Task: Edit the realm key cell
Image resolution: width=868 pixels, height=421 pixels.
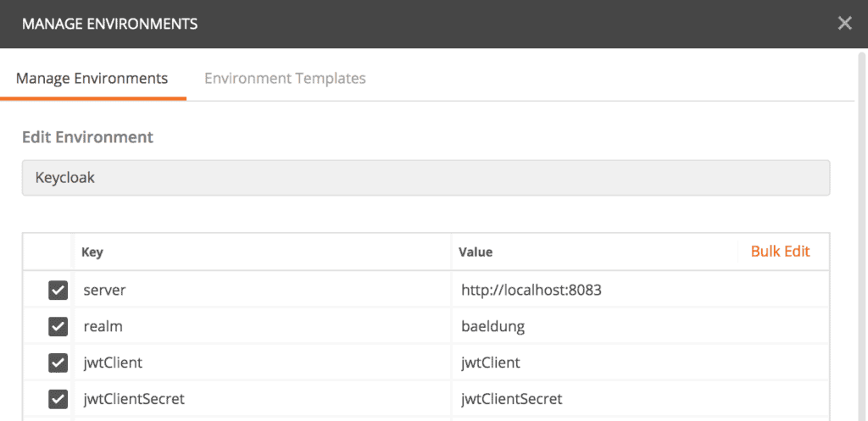Action: pyautogui.click(x=263, y=326)
